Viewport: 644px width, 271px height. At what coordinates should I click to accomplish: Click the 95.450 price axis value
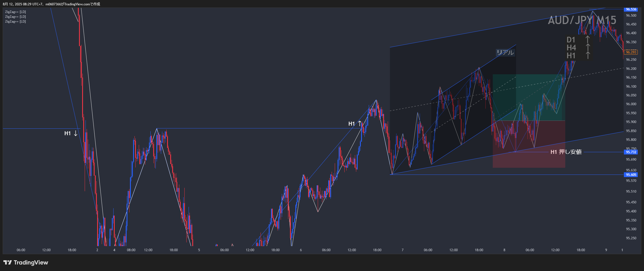click(631, 202)
